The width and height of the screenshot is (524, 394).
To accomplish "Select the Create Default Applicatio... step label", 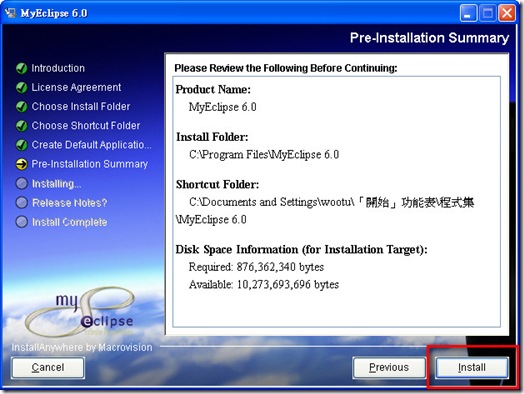I will [x=92, y=145].
